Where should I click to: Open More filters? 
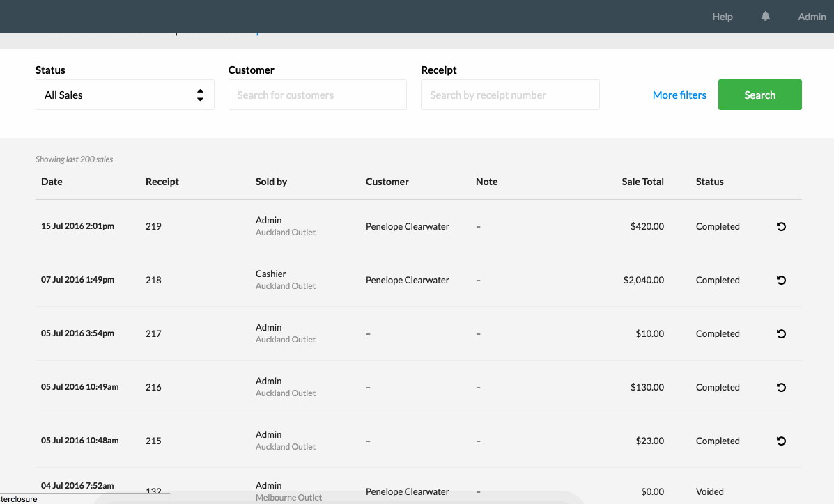pyautogui.click(x=679, y=95)
